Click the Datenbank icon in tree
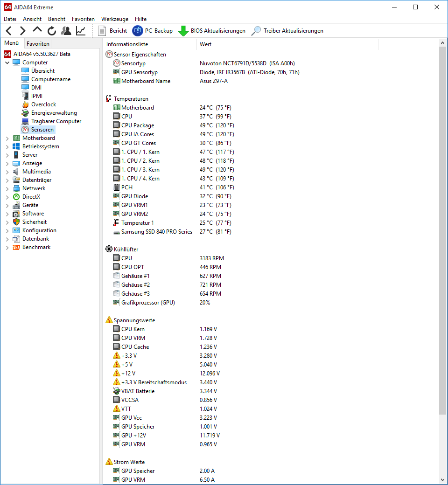Viewport: 448px width, 485px height. (x=16, y=238)
